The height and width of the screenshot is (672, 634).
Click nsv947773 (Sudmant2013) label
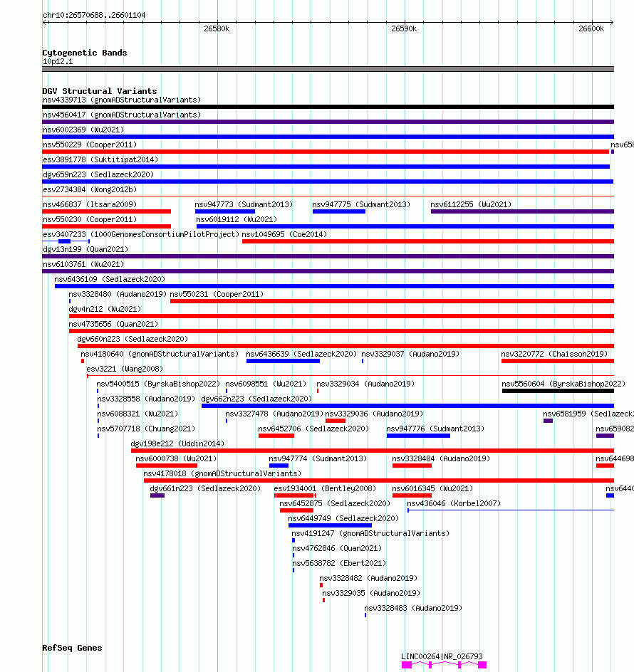pyautogui.click(x=244, y=205)
